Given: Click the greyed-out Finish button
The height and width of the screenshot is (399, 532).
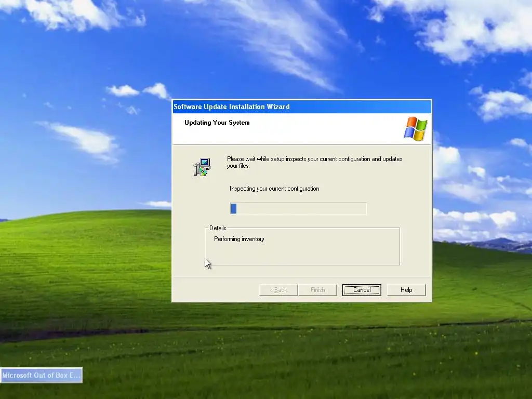Looking at the screenshot, I should pyautogui.click(x=317, y=290).
